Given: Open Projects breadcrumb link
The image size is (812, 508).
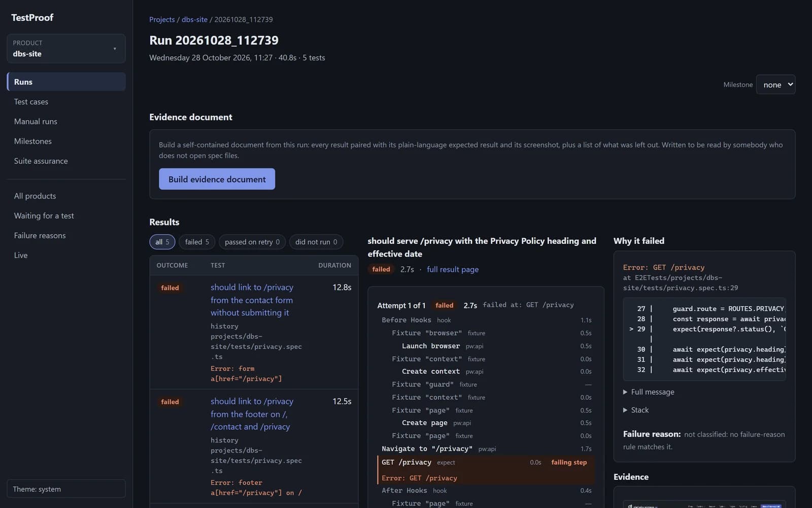Looking at the screenshot, I should 162,19.
